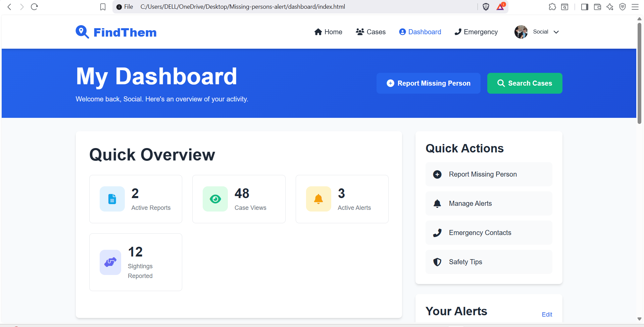
Task: Click the green Search Cases button
Action: pos(525,83)
